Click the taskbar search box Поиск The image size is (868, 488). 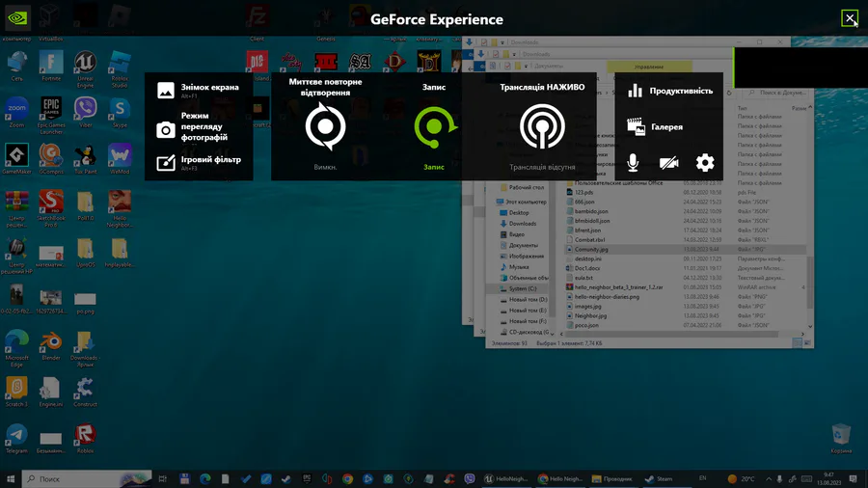[87, 479]
